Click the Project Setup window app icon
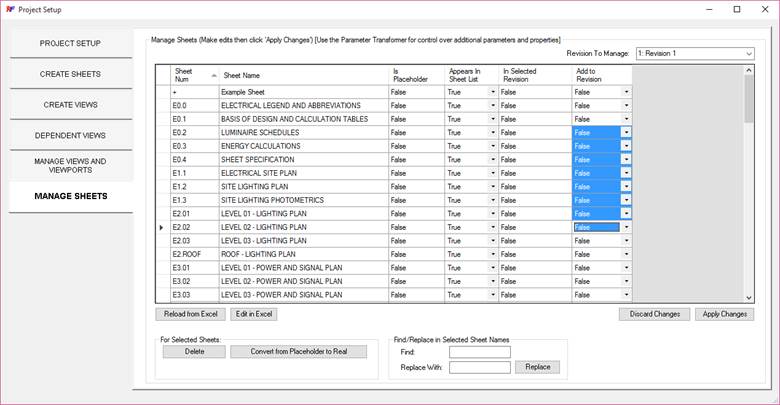This screenshot has height=405, width=780. (9, 9)
